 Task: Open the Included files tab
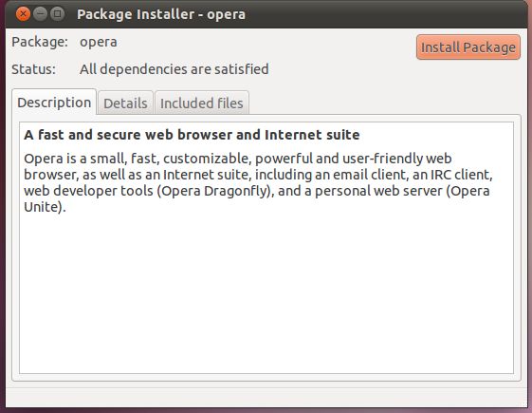pos(202,103)
